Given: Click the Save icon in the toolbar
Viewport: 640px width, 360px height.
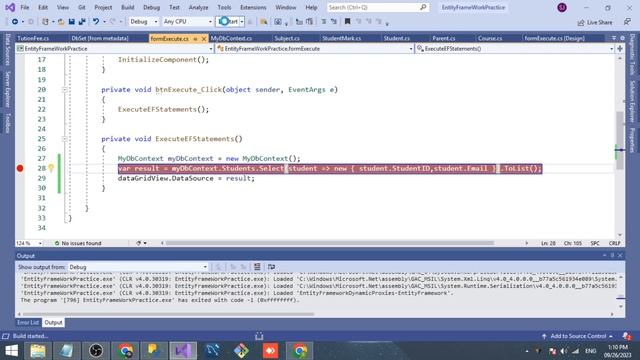Looking at the screenshot, I should coord(71,22).
